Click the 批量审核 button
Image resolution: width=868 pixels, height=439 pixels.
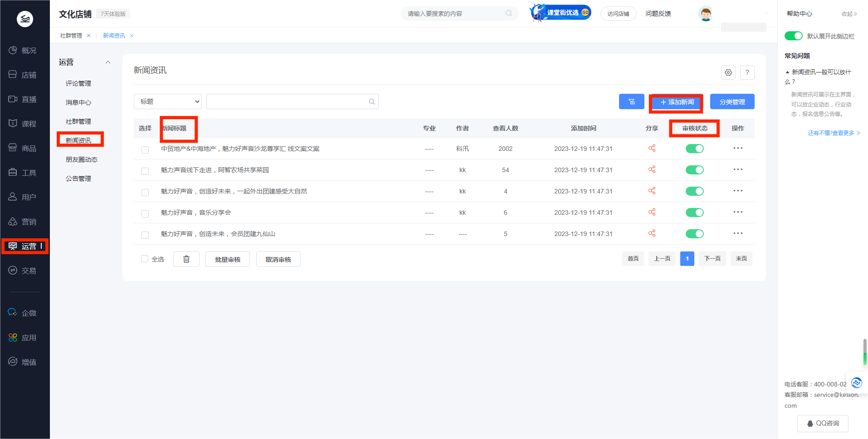[228, 259]
